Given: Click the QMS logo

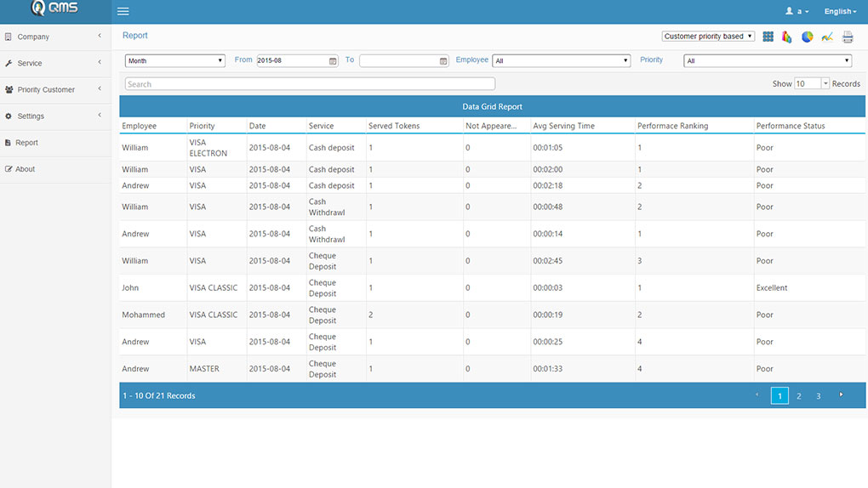Looking at the screenshot, I should 54,8.
